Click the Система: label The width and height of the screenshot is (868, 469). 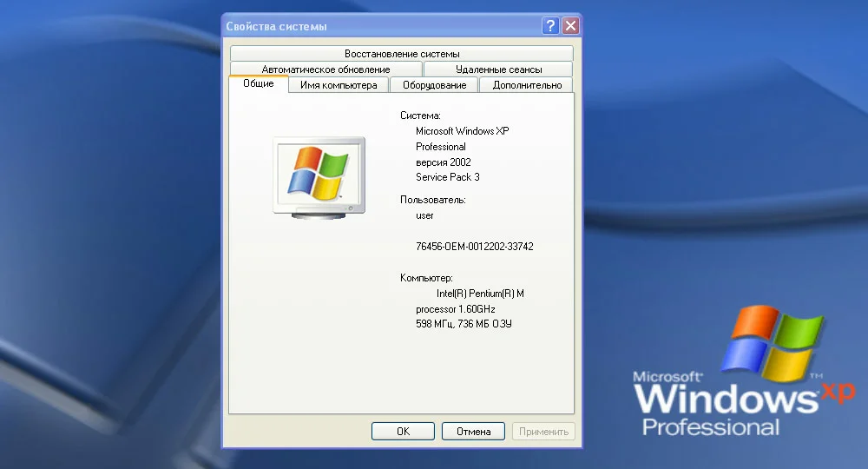(420, 116)
